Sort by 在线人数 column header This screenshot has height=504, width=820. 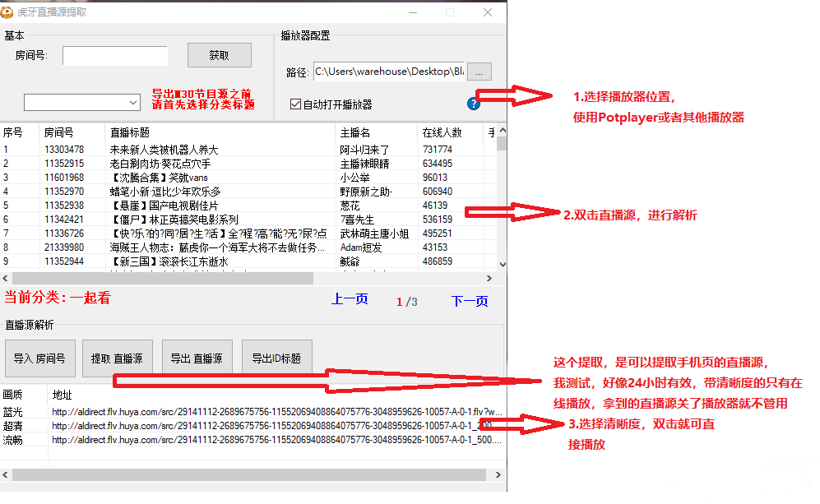442,132
